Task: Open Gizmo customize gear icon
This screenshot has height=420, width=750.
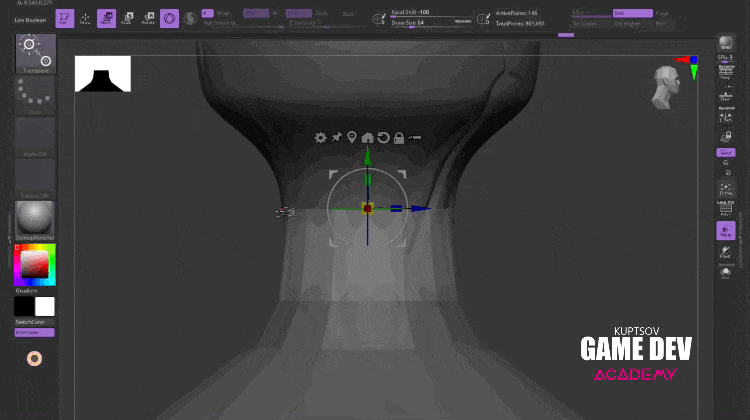Action: pos(320,138)
